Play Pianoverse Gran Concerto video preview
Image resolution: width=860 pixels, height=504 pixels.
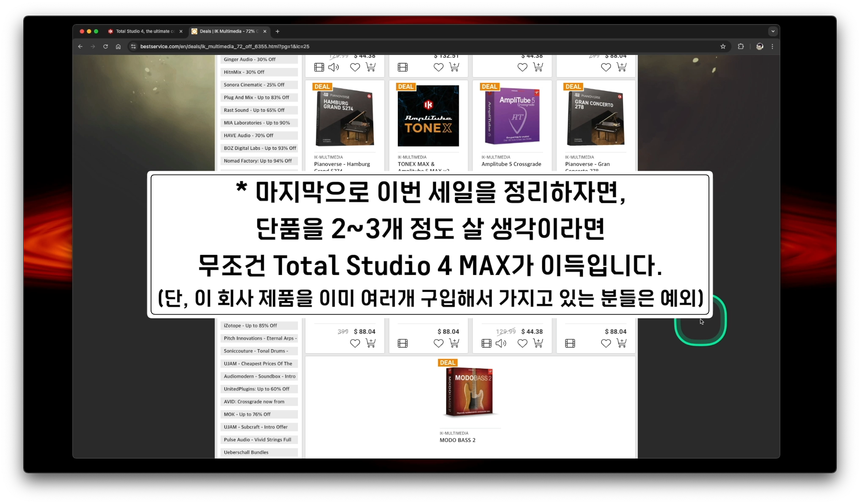click(x=570, y=343)
